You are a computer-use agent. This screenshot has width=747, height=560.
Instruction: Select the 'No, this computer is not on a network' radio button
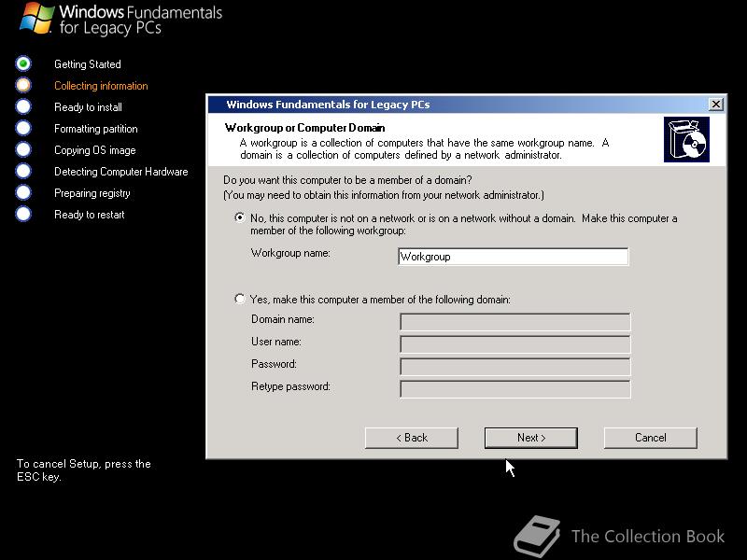pos(240,217)
